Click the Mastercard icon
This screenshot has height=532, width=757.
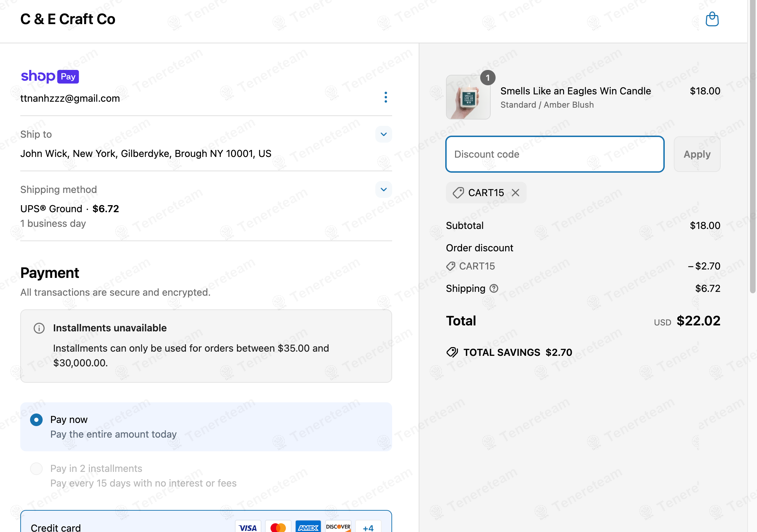tap(278, 527)
